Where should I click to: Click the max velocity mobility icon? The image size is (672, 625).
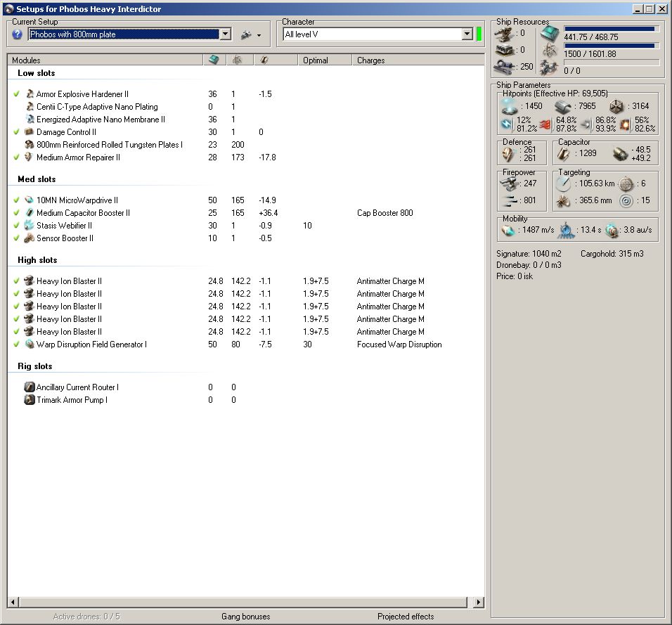pyautogui.click(x=508, y=230)
